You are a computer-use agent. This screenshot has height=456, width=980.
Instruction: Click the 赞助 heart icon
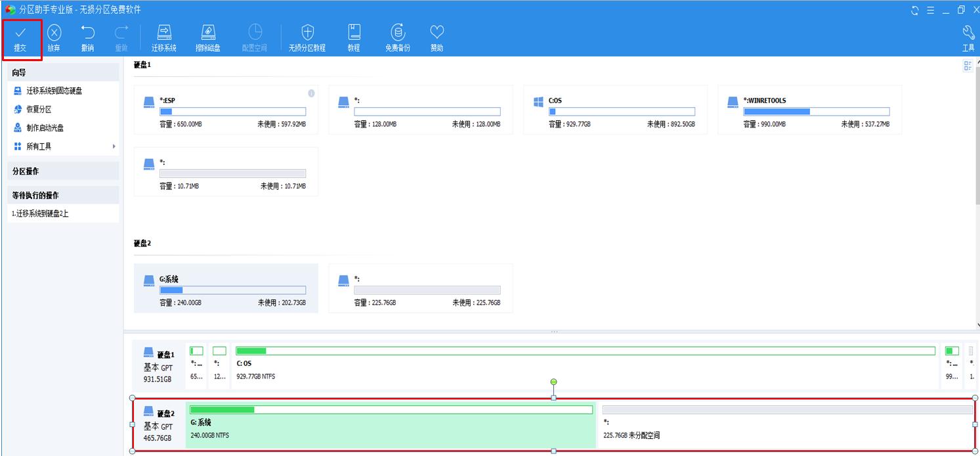437,39
